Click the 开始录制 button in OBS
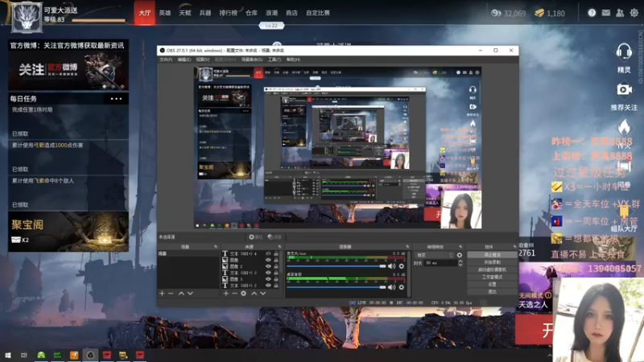 [x=492, y=262]
